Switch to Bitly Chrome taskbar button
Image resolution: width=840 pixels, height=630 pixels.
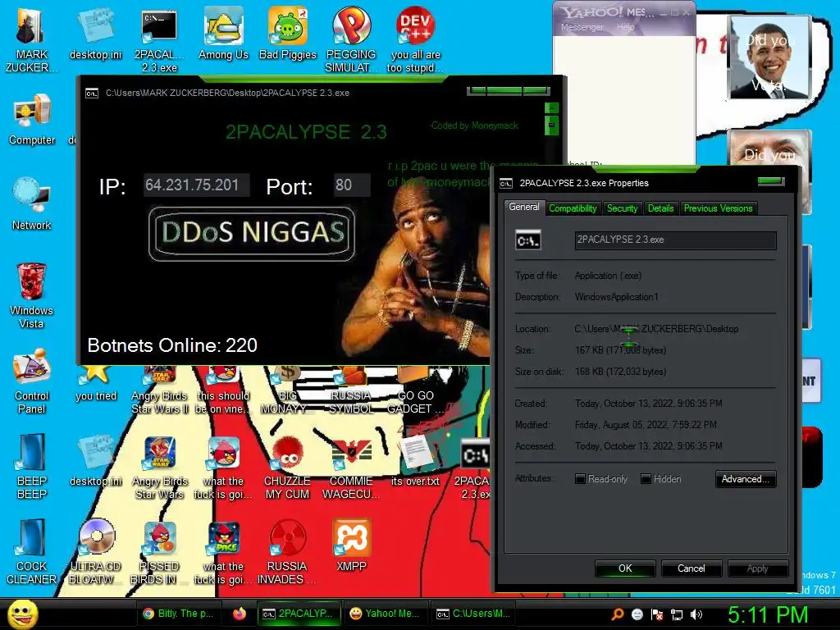178,614
